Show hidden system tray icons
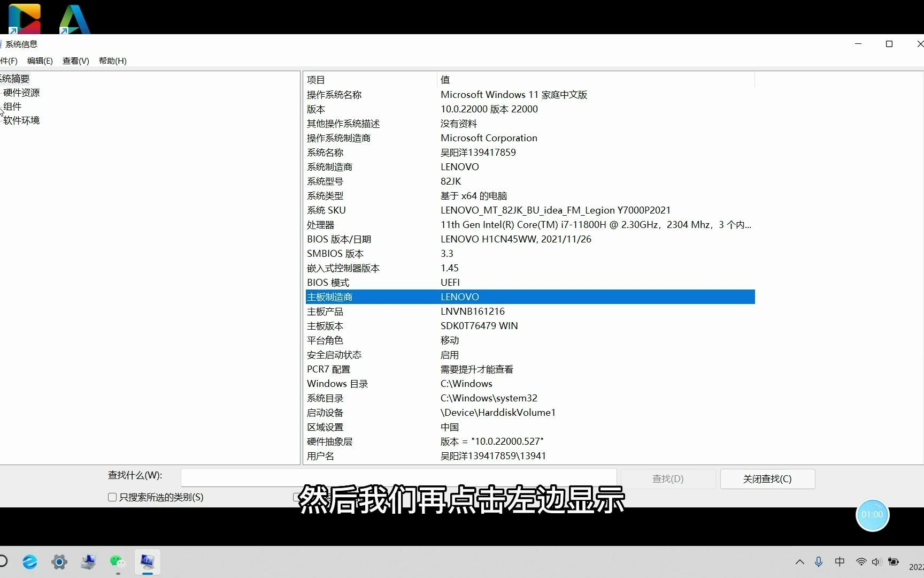This screenshot has height=578, width=924. click(x=800, y=562)
